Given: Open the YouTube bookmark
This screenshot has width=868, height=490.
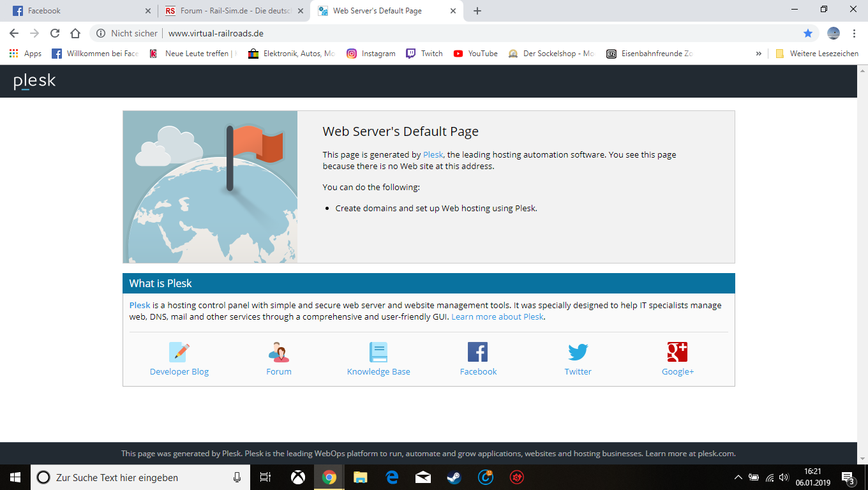Looking at the screenshot, I should (475, 54).
